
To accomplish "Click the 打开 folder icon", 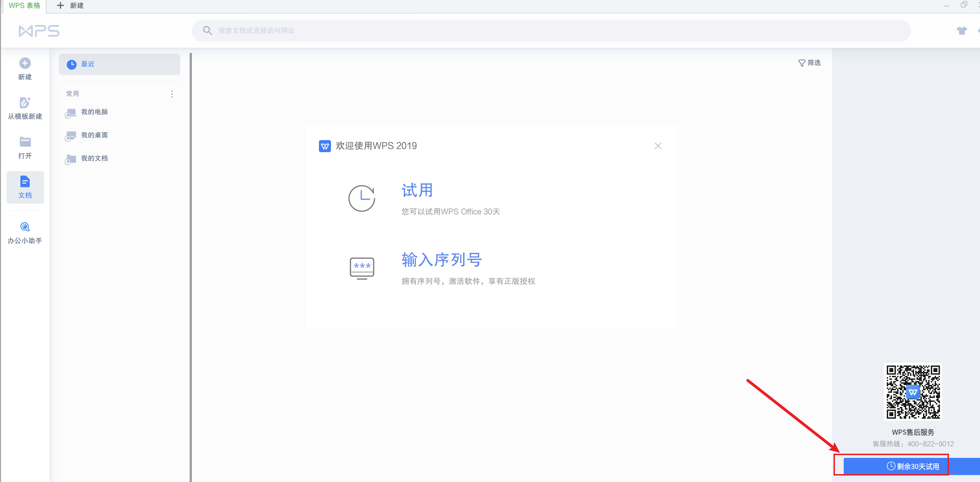I will tap(25, 141).
